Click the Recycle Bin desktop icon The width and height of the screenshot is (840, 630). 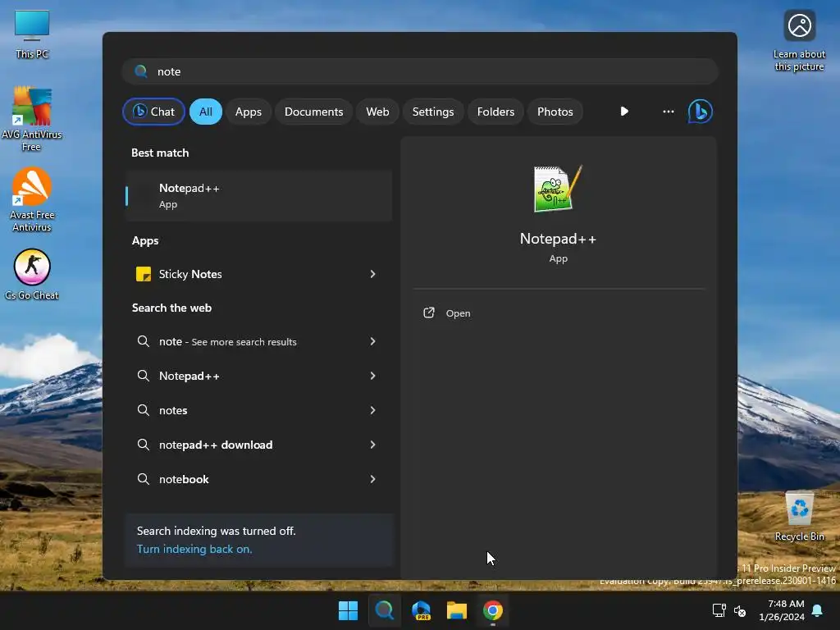click(x=799, y=515)
